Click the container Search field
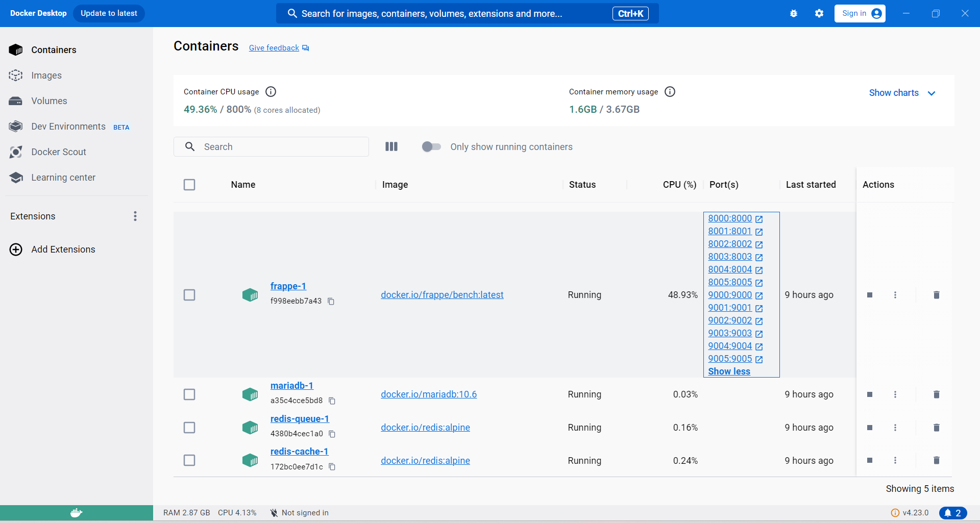This screenshot has height=523, width=980. [x=271, y=147]
